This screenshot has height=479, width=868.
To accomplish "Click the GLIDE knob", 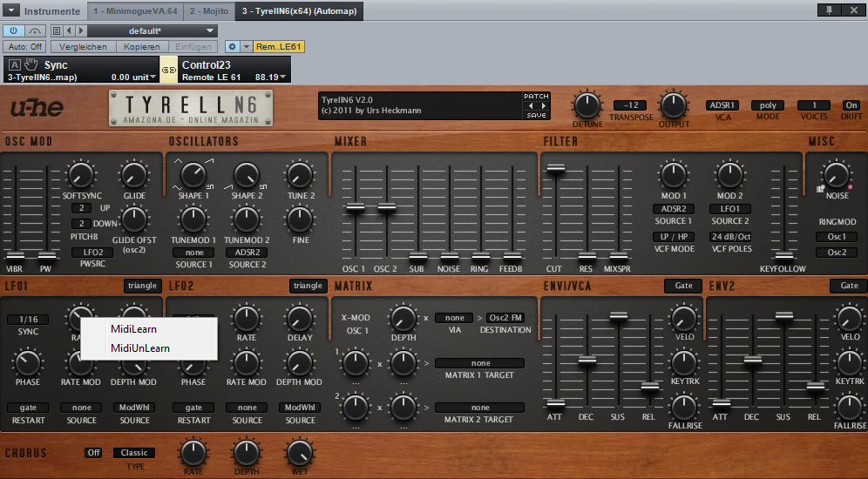I will [134, 175].
